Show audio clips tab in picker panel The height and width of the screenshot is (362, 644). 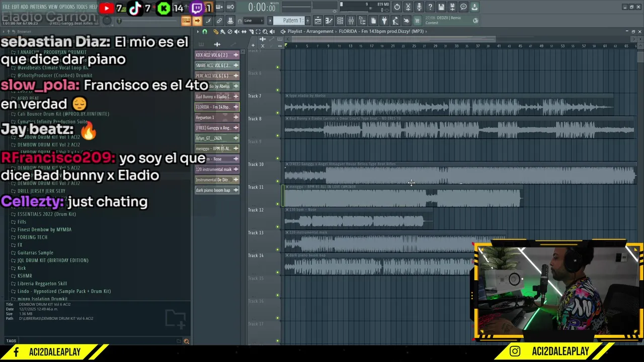point(217,44)
